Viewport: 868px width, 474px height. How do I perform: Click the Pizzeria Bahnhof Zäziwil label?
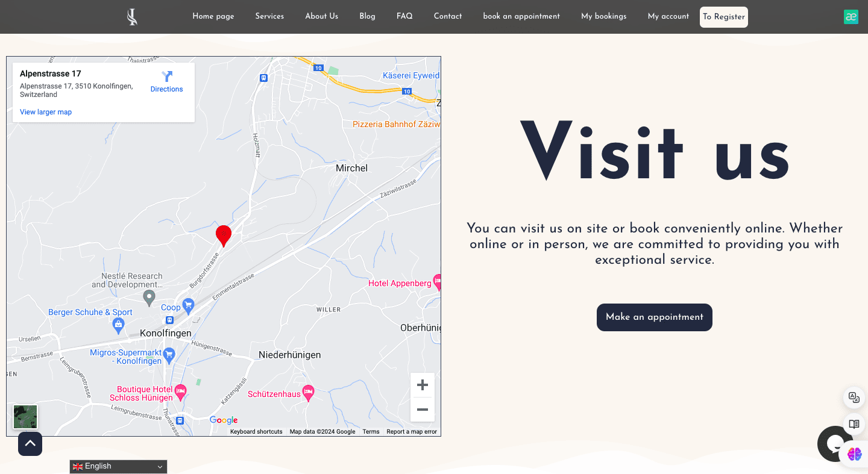click(397, 124)
